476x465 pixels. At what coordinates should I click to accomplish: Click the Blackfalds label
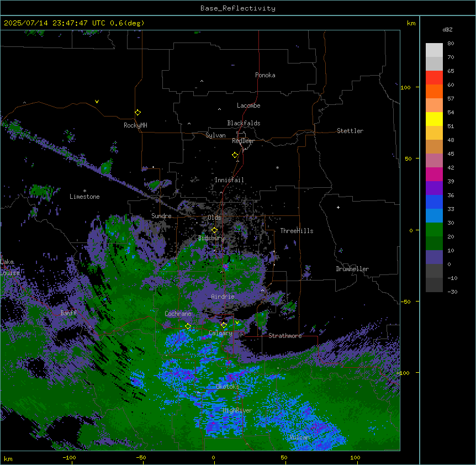click(x=244, y=123)
